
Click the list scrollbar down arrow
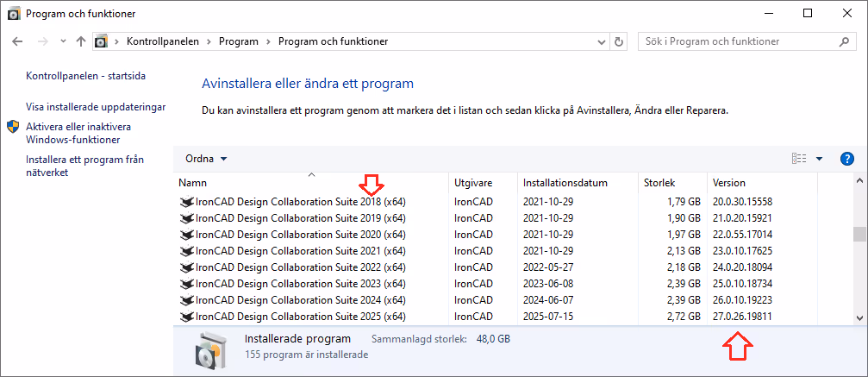(x=859, y=318)
